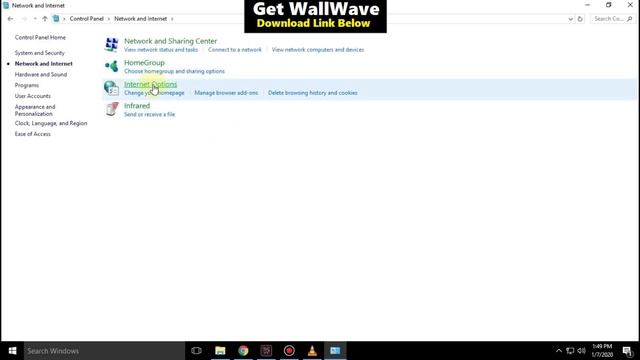Open Appearance and Personalization category
Viewport: 640px width, 360px height.
pos(35,110)
